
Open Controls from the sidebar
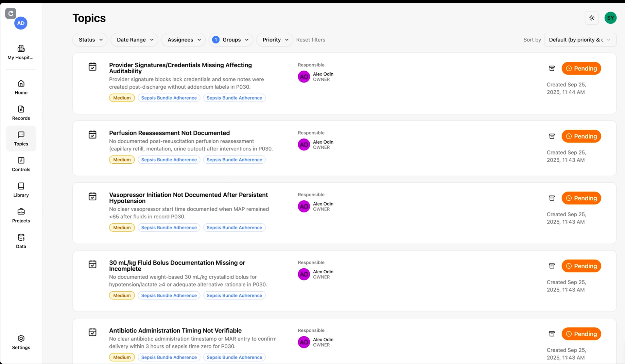(x=21, y=164)
